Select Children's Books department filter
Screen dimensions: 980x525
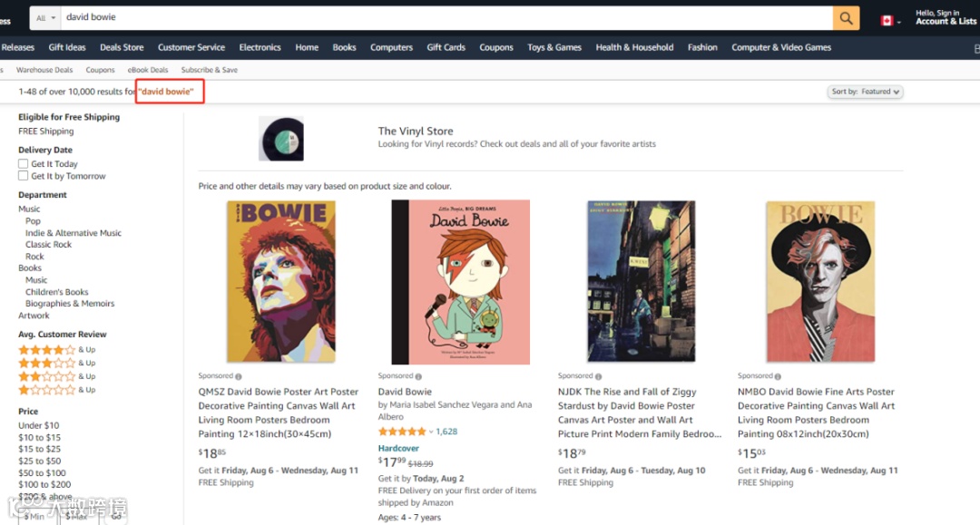[57, 292]
